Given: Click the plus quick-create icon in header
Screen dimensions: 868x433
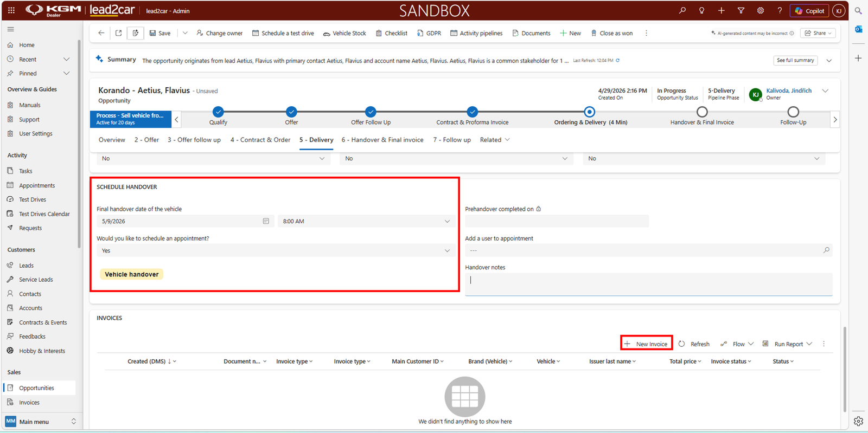Looking at the screenshot, I should pos(721,10).
